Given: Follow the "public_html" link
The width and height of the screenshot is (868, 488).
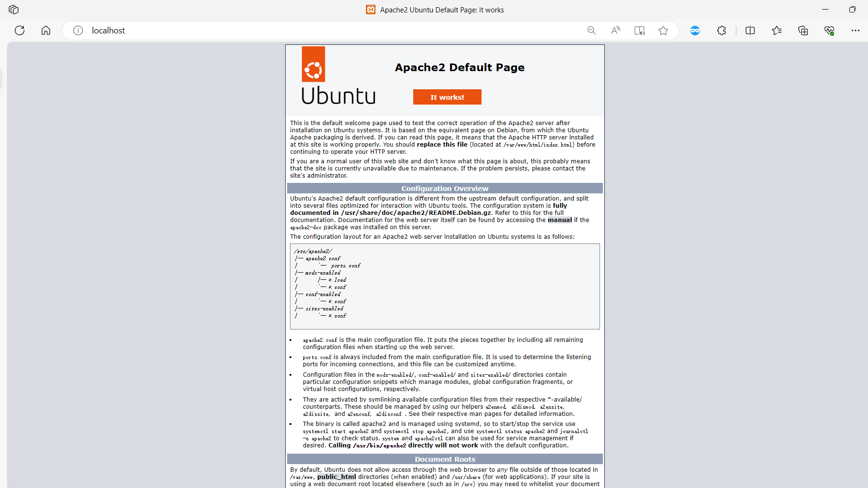Looking at the screenshot, I should click(x=336, y=477).
